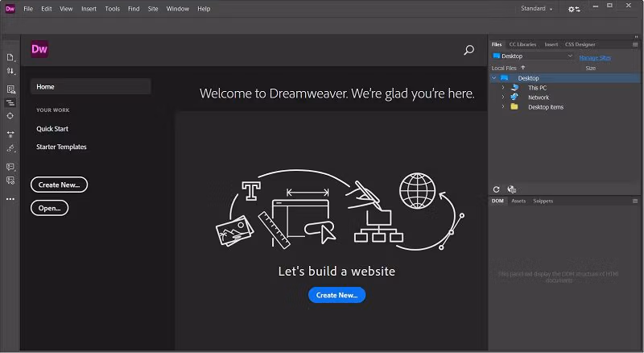Open the Edit menu

(x=47, y=9)
